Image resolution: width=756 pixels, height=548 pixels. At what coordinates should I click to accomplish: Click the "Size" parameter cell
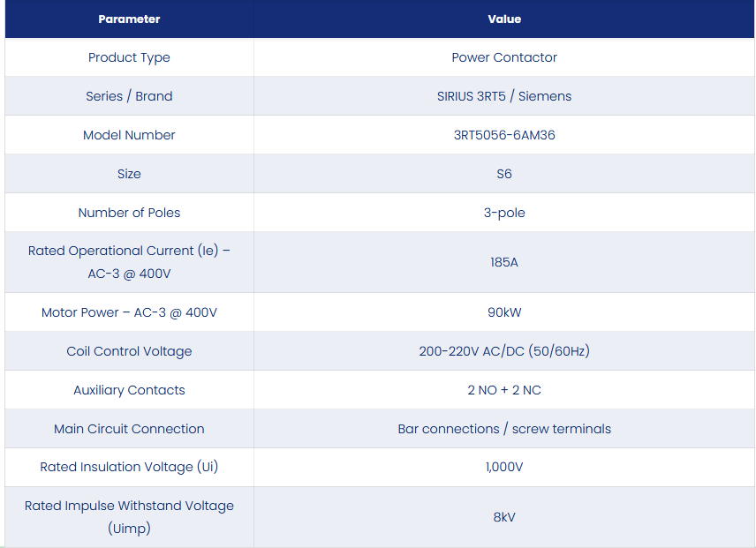tap(129, 174)
